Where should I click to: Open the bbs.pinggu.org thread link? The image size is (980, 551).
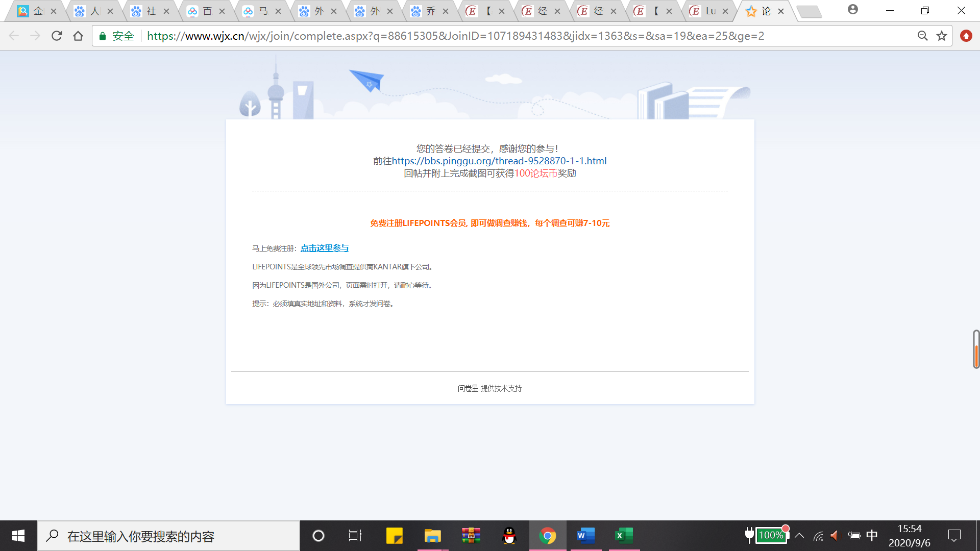[x=499, y=161]
